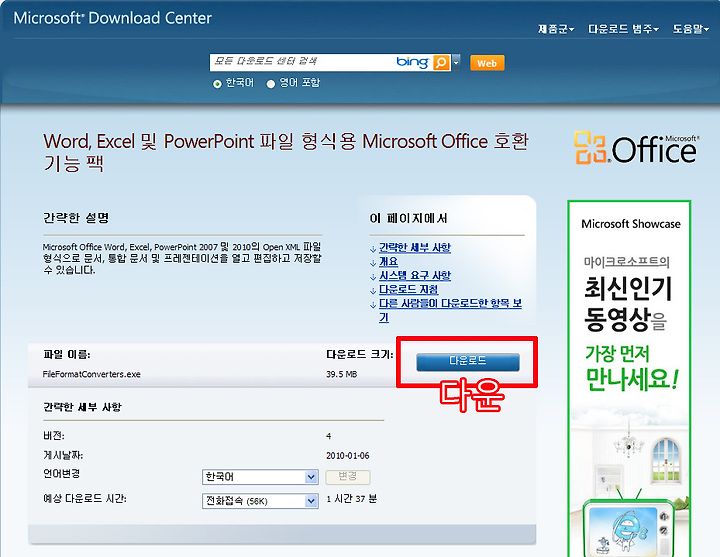720x557 pixels.
Task: Jump to 개요 section link
Action: point(388,262)
